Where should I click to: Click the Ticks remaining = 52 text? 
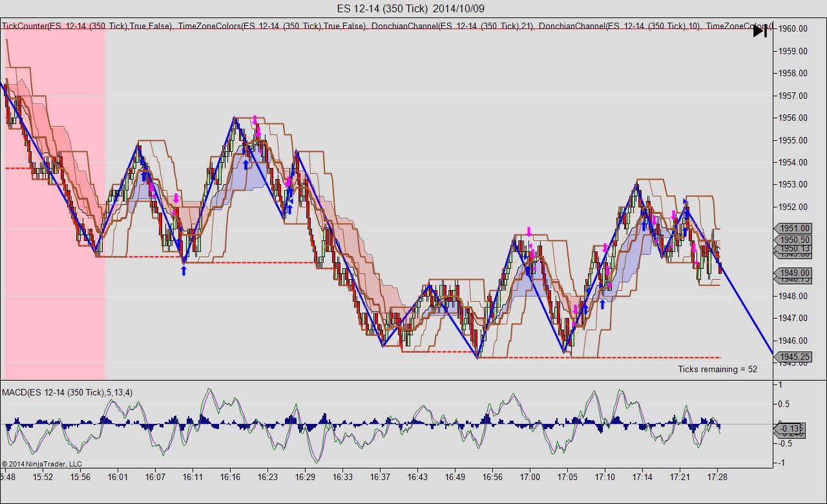tap(717, 369)
